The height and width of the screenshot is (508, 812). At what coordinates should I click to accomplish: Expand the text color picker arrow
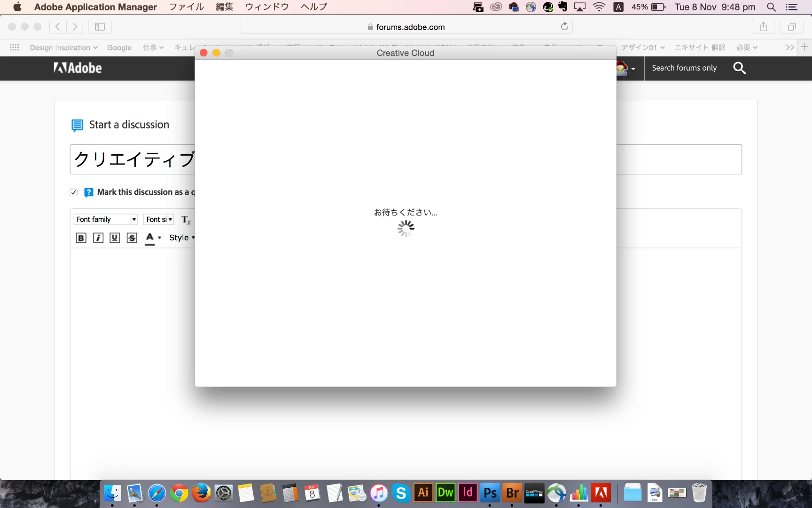(160, 238)
